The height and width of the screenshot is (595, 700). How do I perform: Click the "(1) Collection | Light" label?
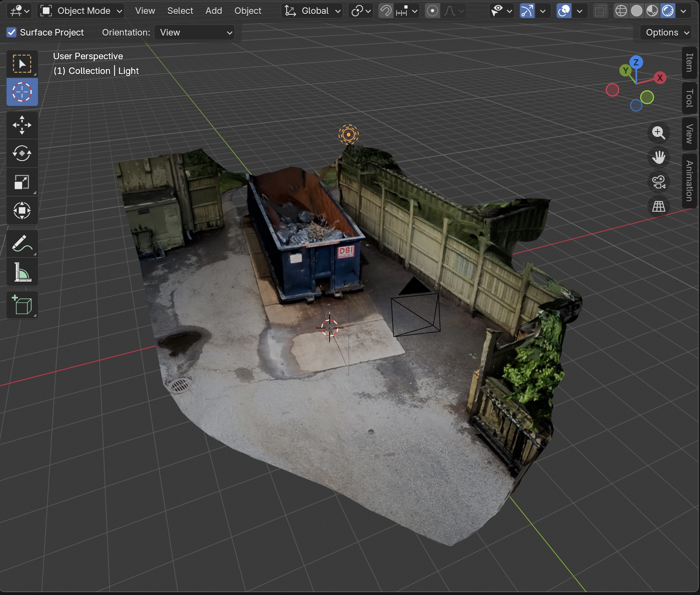[x=96, y=71]
